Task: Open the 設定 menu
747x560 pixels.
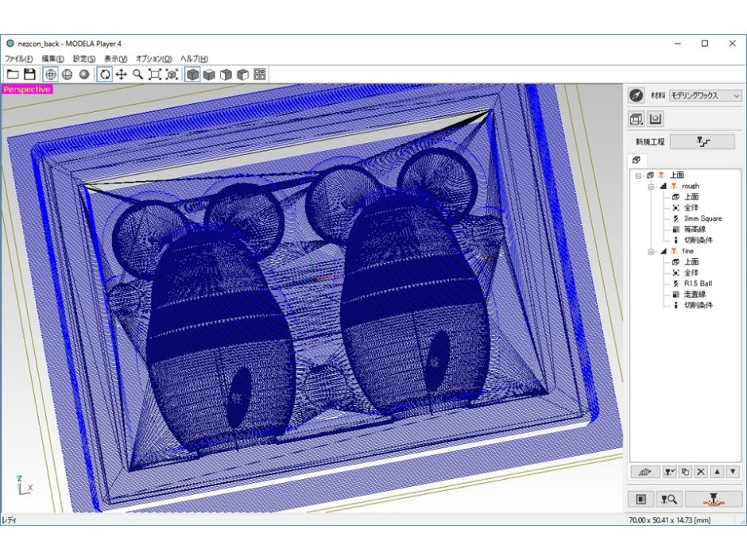Action: pos(84,59)
